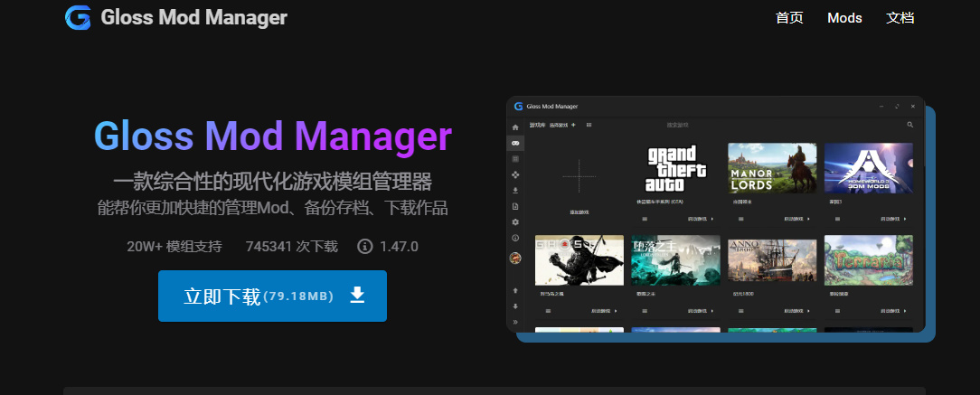Select the Terraria game thumbnail
Screen dimensions: 980x395
869,260
